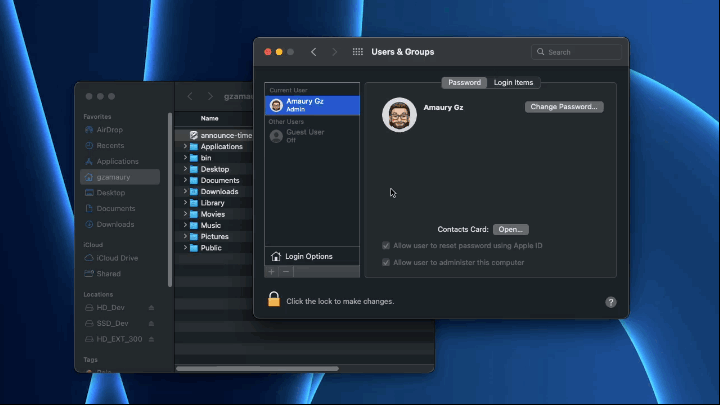720x405 pixels.
Task: Open help with the question mark button
Action: click(x=610, y=302)
